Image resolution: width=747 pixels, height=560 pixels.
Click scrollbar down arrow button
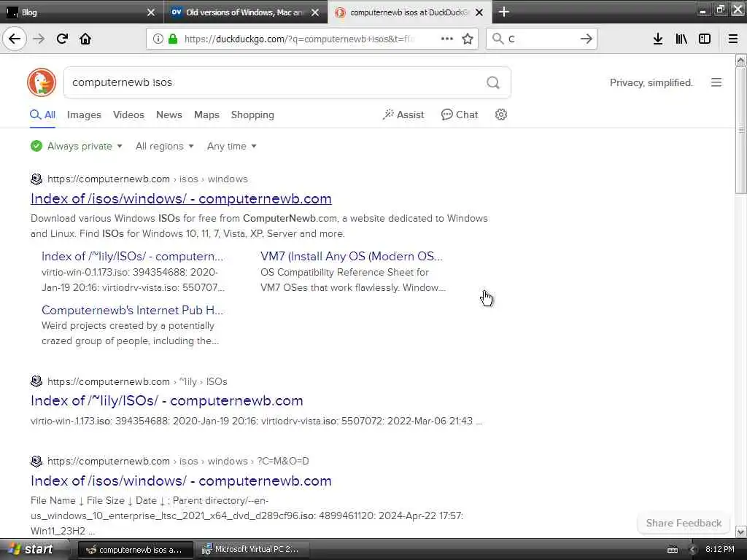coord(740,532)
